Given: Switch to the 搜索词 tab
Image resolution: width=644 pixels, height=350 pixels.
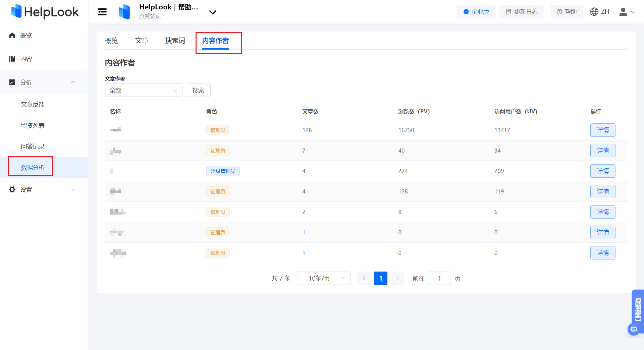Looking at the screenshot, I should (175, 41).
